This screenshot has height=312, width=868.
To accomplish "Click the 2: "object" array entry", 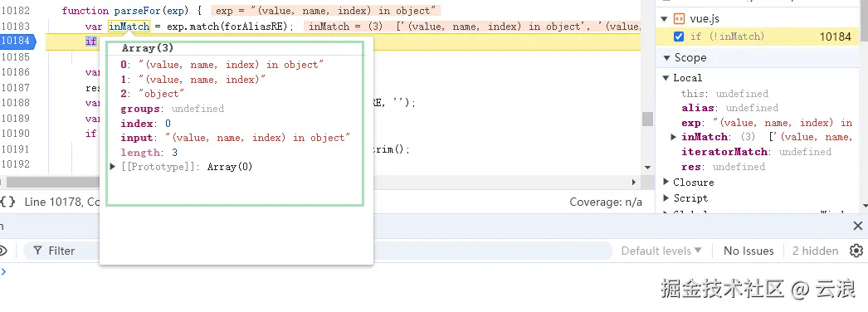I will 153,94.
